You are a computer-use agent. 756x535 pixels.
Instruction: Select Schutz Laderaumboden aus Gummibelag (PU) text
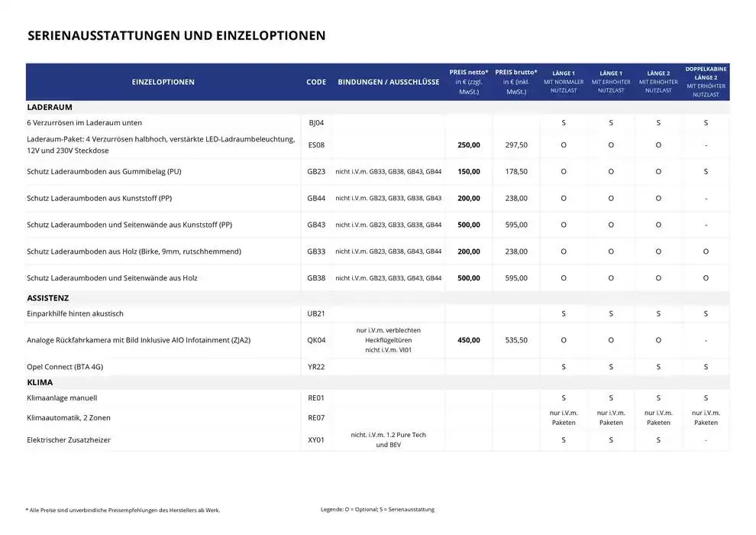click(104, 171)
